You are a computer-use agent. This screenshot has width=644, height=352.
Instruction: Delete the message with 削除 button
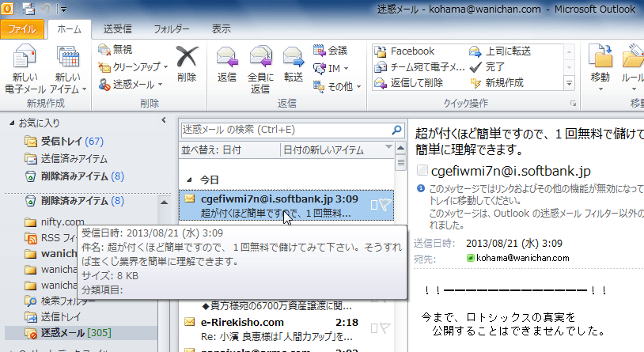point(187,63)
